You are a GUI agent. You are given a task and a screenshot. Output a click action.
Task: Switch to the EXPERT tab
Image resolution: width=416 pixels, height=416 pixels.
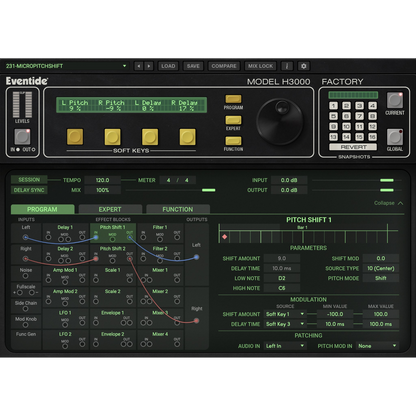click(x=110, y=209)
